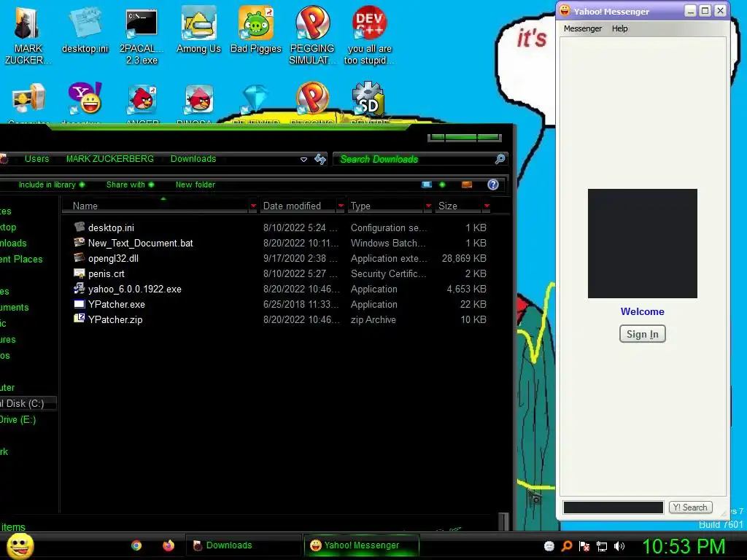
Task: Launch Firefox from the taskbar
Action: [169, 545]
